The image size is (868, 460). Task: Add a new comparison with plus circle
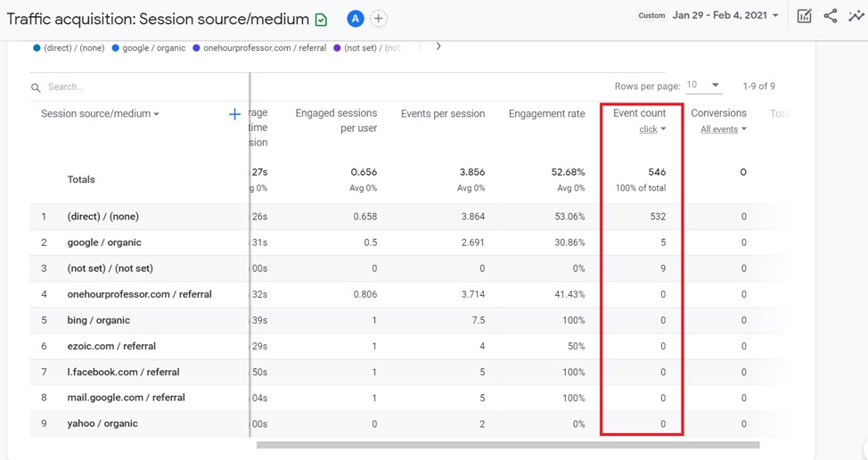[x=379, y=19]
